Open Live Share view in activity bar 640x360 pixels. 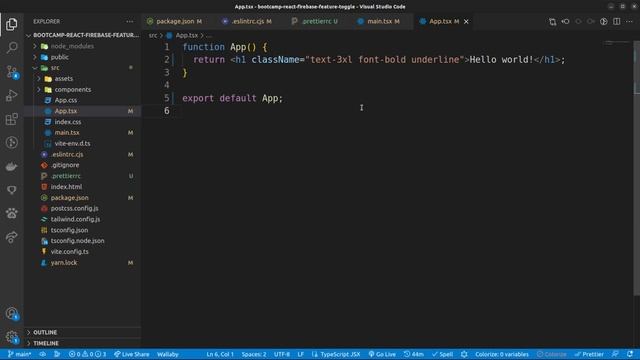point(11,237)
